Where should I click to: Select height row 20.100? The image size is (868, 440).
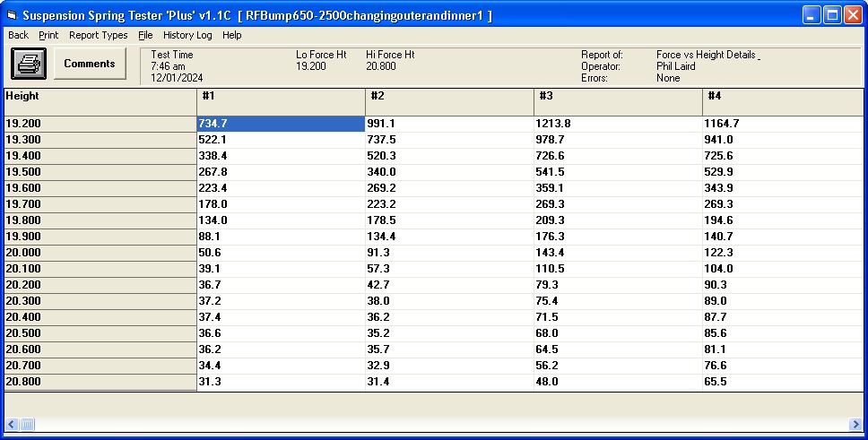(x=100, y=269)
